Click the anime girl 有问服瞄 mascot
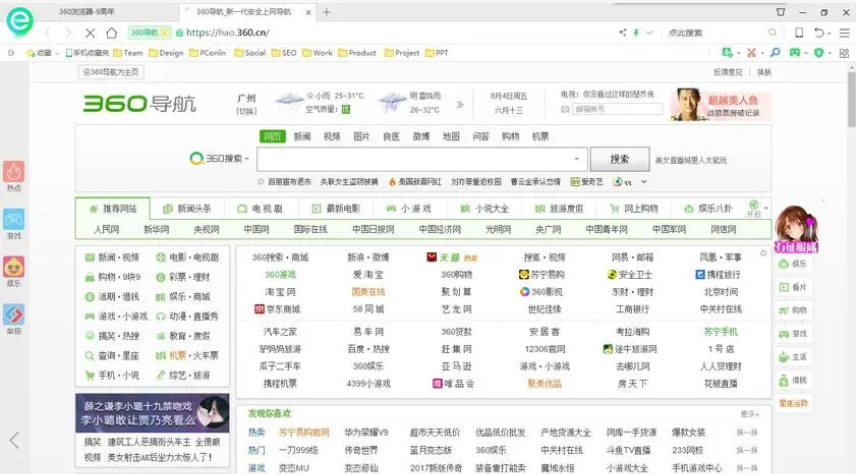Screen dimensions: 856x474 pos(796,229)
